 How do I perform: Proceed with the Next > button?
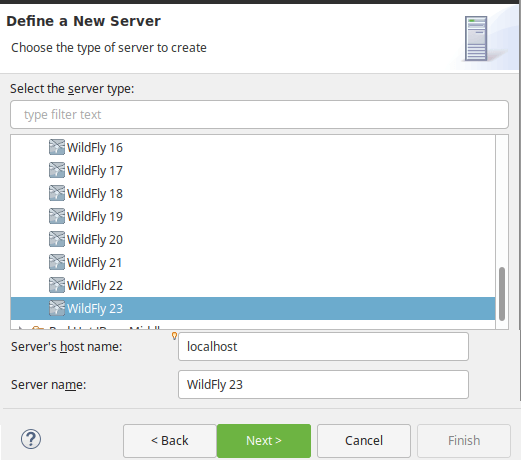click(264, 441)
